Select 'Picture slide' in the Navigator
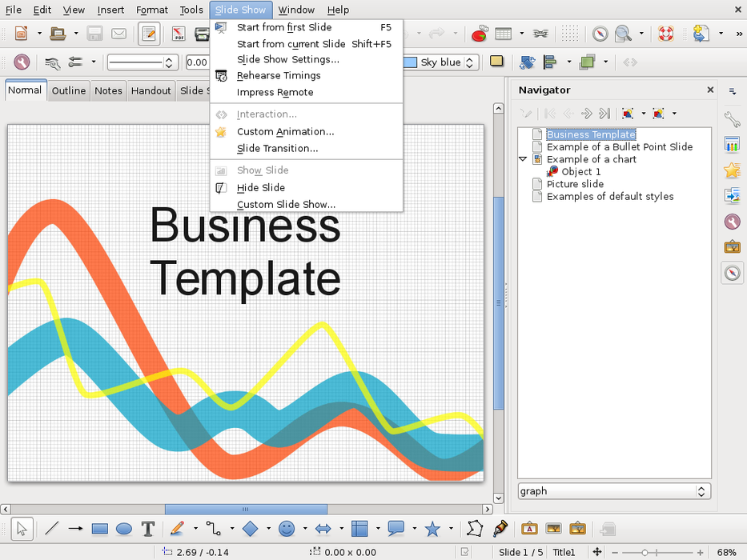 coord(575,184)
